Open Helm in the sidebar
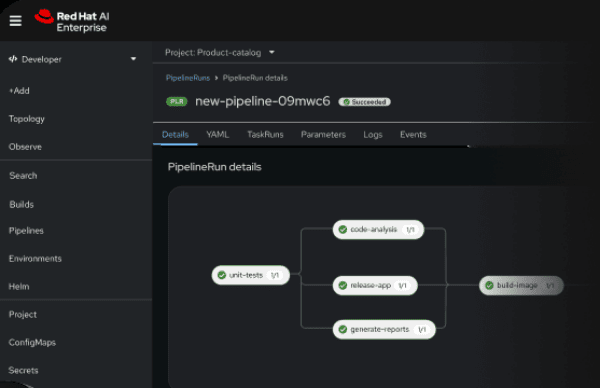Screen dimensions: 600x388 (19, 287)
